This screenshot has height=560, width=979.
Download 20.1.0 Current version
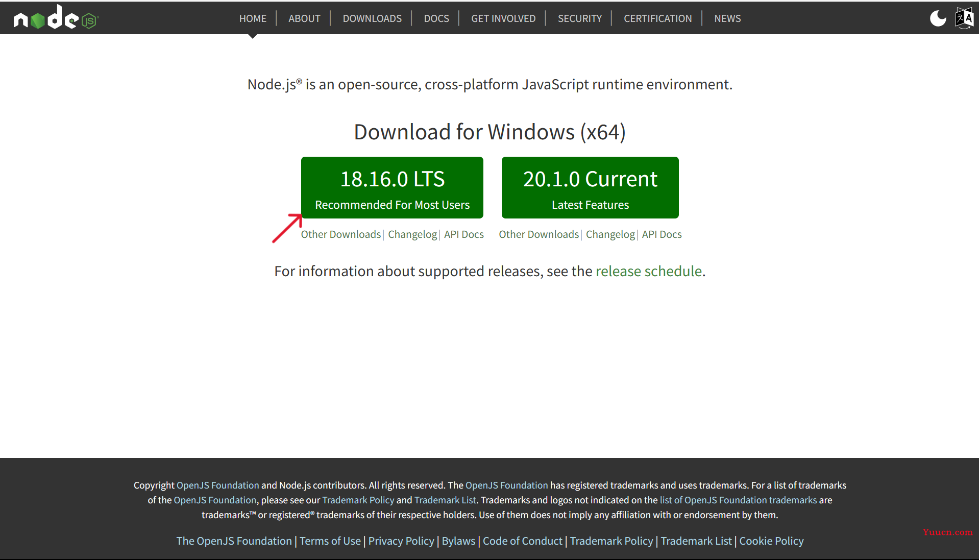point(590,187)
